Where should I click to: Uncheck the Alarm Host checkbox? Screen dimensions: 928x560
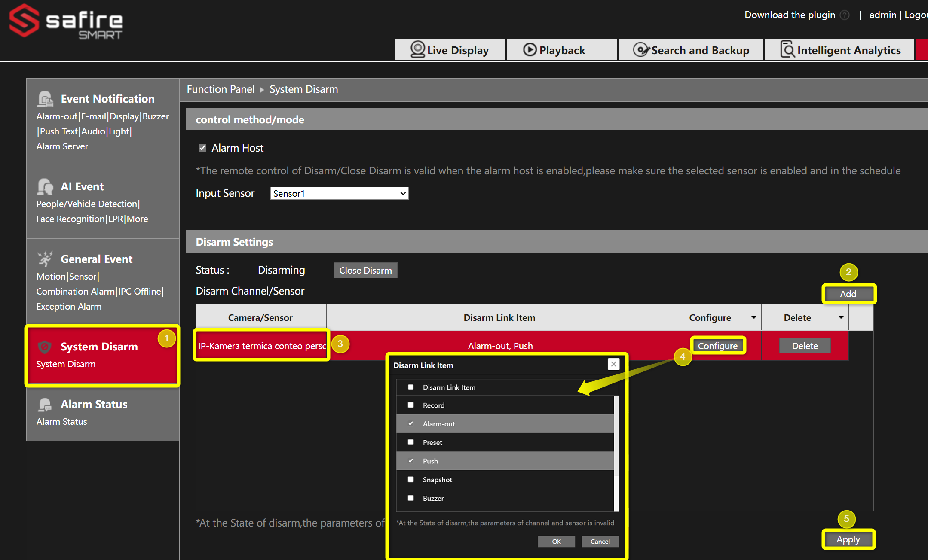(x=202, y=148)
